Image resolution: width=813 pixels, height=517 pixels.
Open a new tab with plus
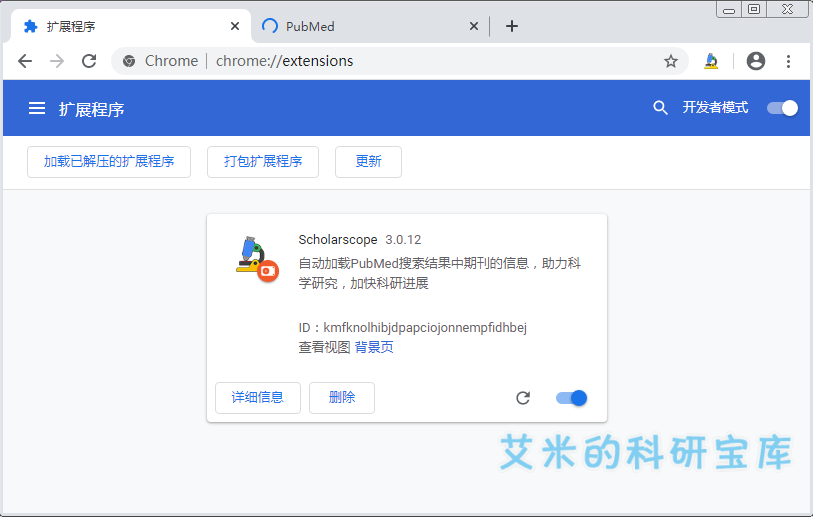click(x=512, y=26)
